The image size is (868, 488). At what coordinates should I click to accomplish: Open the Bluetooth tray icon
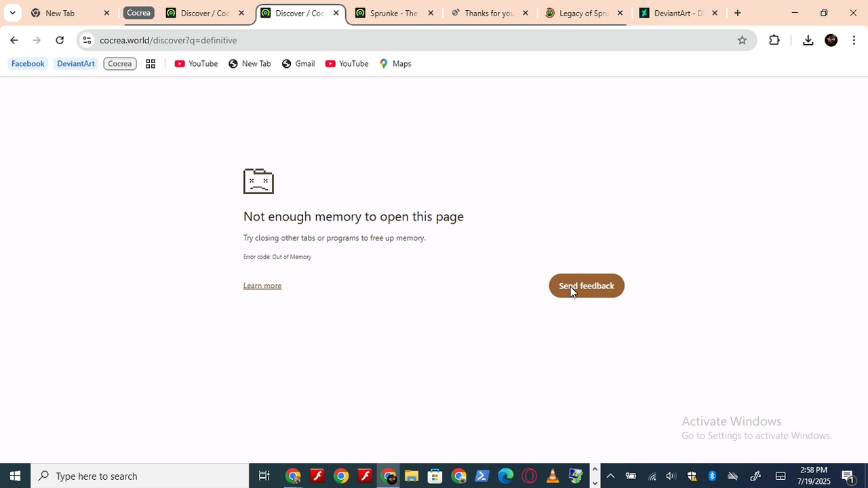[x=712, y=476]
